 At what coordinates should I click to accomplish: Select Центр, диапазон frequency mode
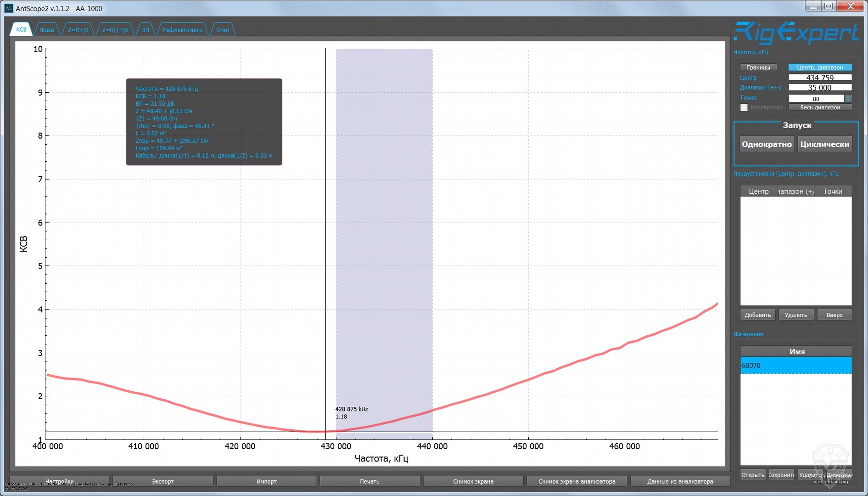point(819,68)
